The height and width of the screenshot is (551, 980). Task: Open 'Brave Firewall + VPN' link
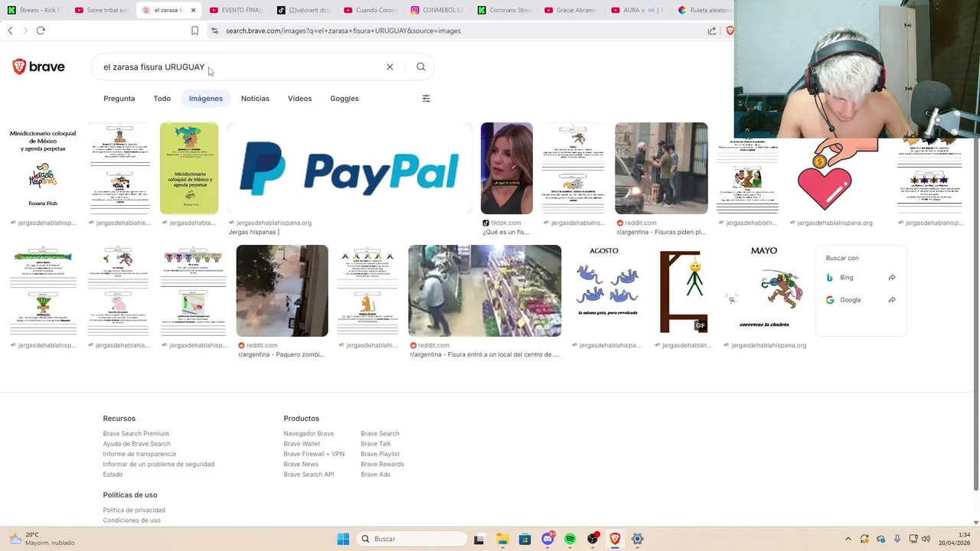click(314, 454)
